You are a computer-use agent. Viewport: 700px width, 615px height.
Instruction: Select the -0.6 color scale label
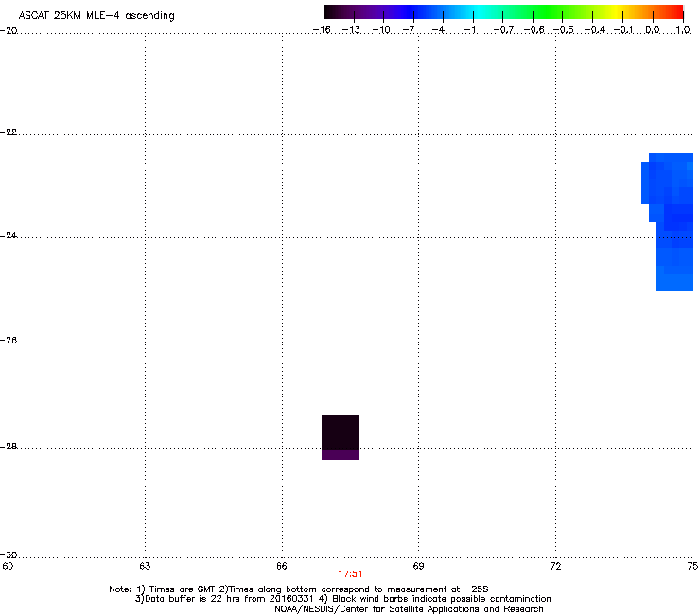pos(534,30)
